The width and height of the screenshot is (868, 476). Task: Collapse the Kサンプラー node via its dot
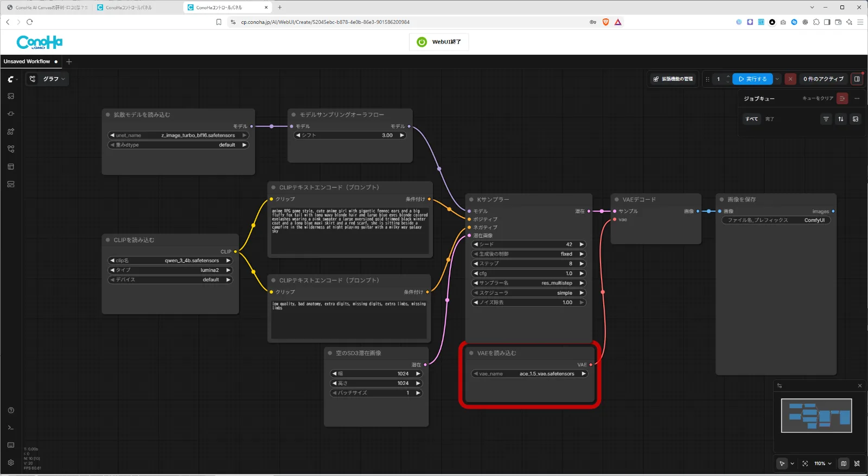point(471,200)
